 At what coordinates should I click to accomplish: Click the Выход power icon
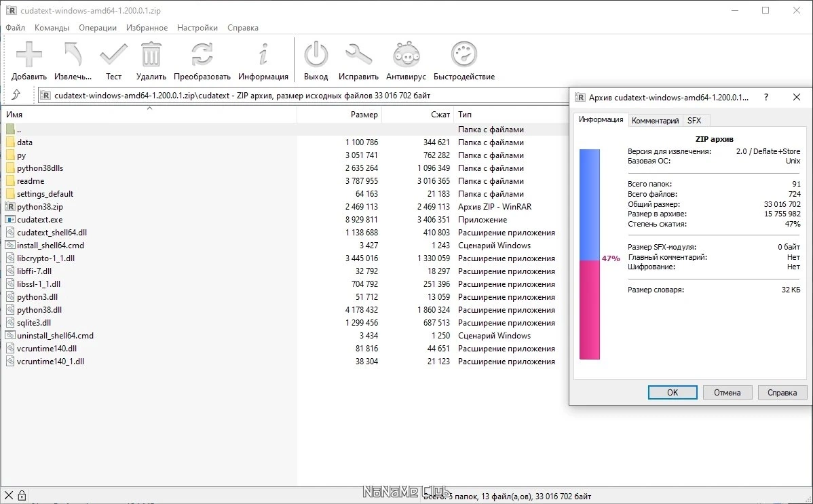tap(316, 54)
